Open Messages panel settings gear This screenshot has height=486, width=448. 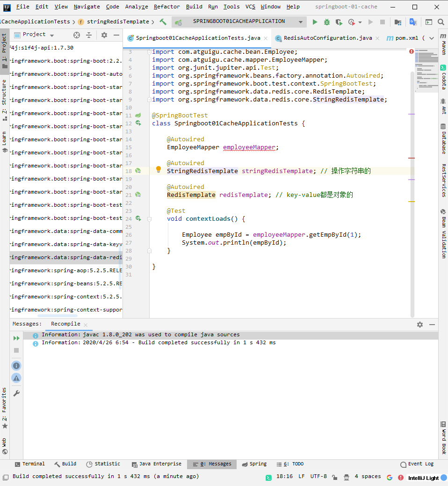click(420, 325)
